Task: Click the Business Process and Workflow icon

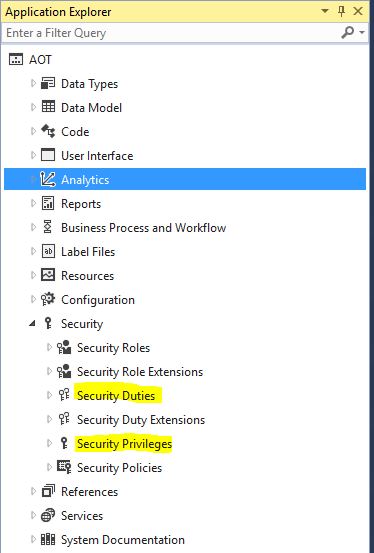Action: pyautogui.click(x=48, y=227)
